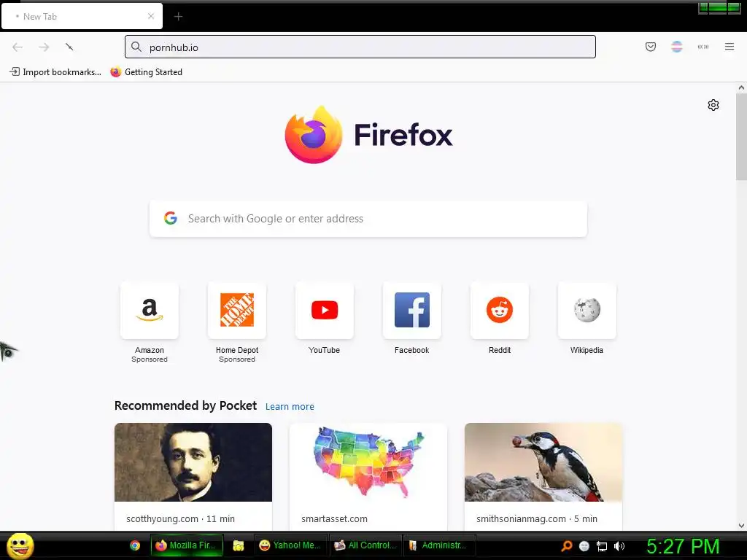Click the URL bar containing pornhub.io
The width and height of the screenshot is (747, 560).
point(360,47)
